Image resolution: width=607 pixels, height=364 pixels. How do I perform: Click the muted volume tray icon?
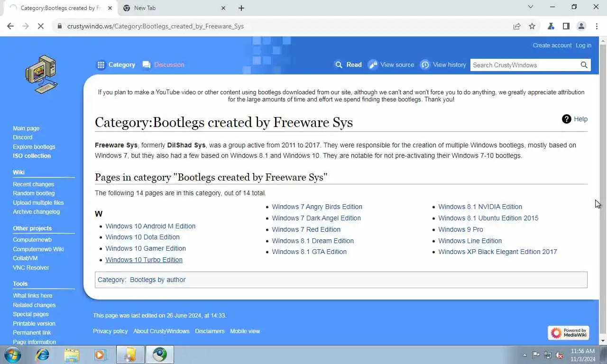[x=560, y=355]
